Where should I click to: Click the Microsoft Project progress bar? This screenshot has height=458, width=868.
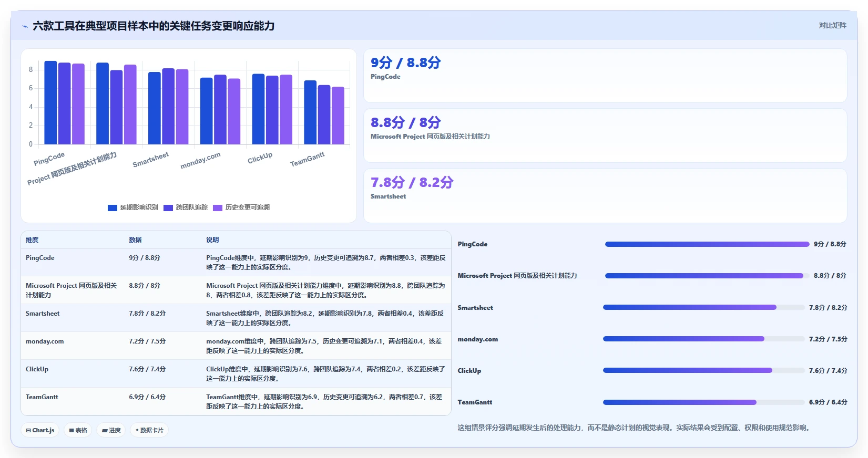tap(707, 276)
